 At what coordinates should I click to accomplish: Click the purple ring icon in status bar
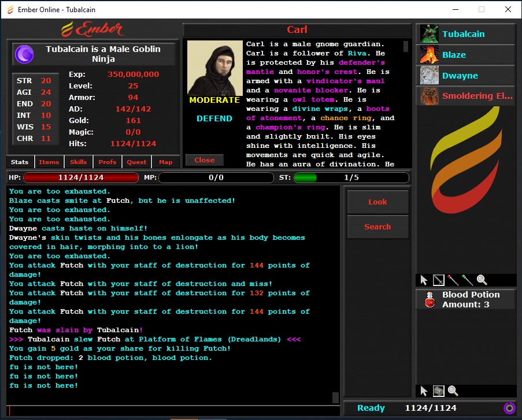[509, 408]
